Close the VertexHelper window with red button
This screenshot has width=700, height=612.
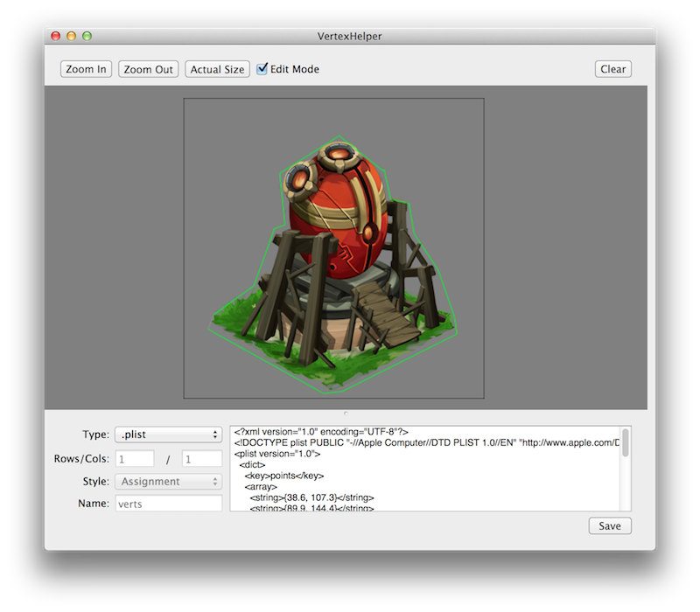56,36
